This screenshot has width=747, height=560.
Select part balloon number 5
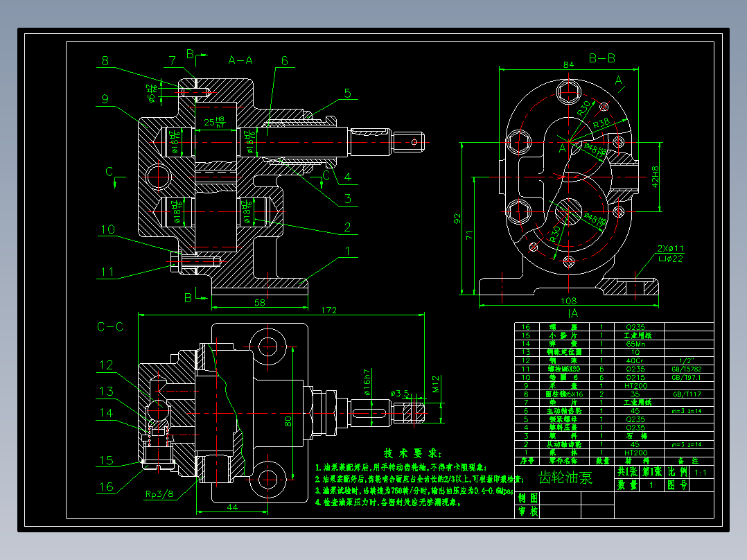tap(347, 94)
